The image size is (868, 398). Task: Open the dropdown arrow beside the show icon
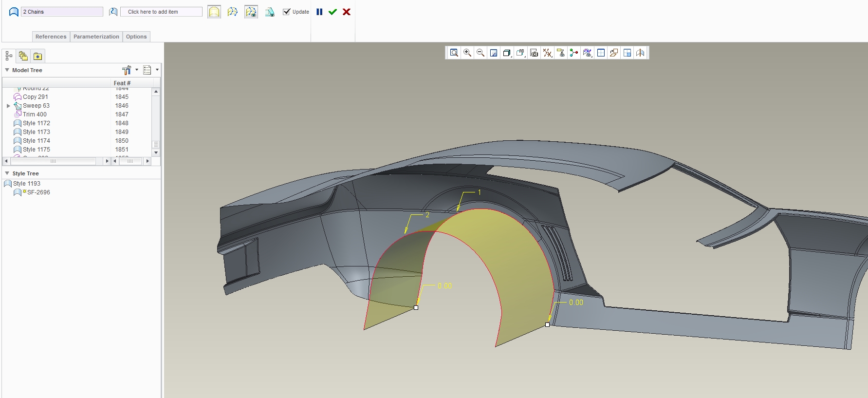[x=157, y=70]
